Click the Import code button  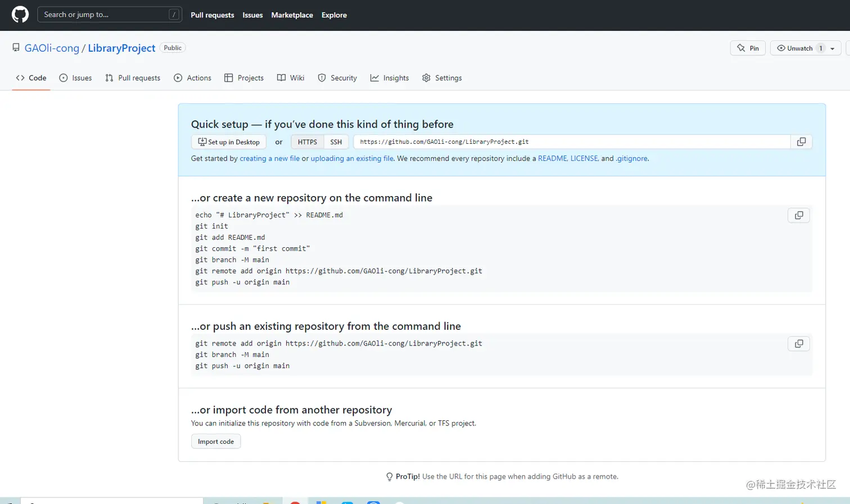[x=216, y=442]
